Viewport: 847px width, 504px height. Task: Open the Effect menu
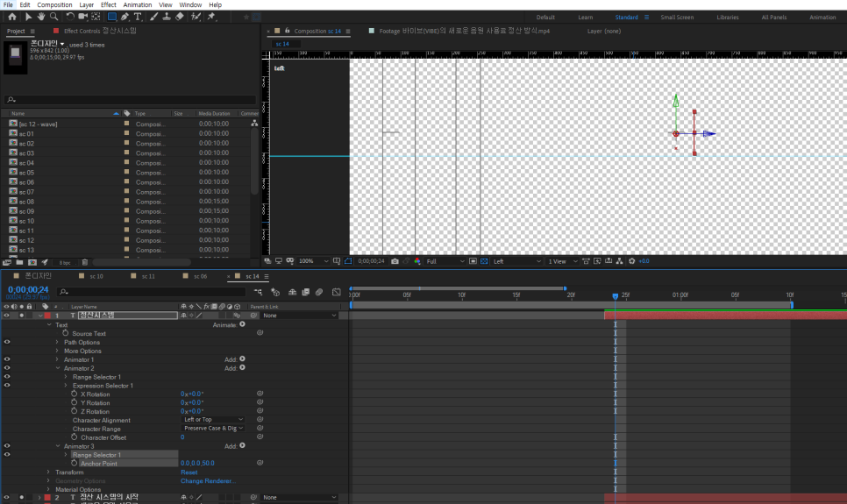[x=109, y=5]
